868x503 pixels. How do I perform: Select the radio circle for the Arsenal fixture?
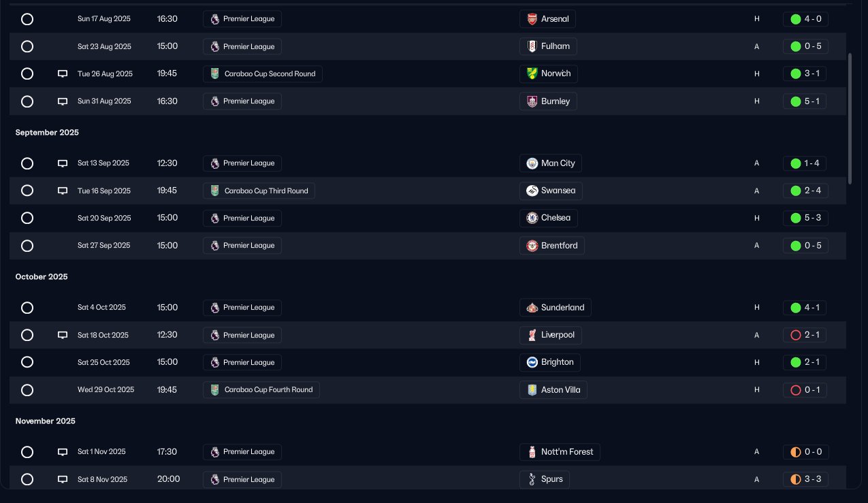pyautogui.click(x=27, y=19)
